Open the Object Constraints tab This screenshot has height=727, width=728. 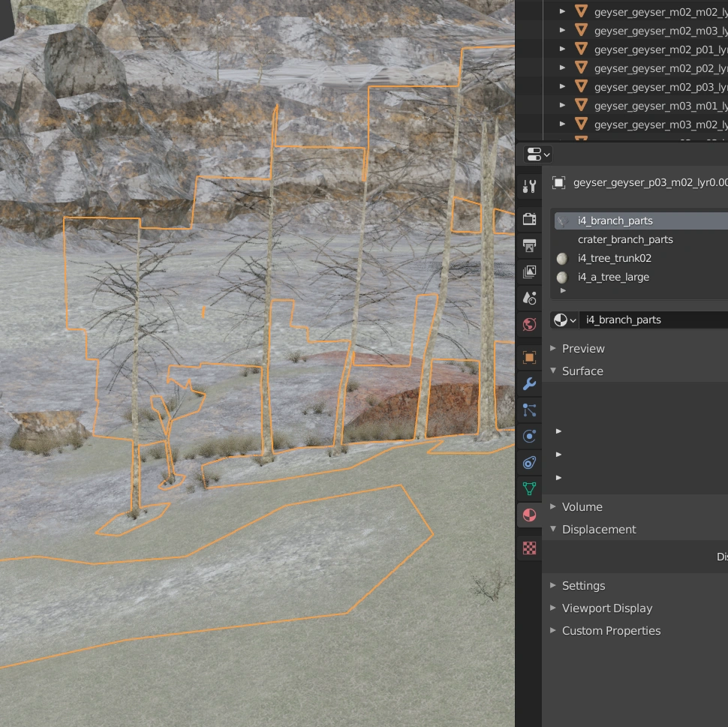click(529, 462)
